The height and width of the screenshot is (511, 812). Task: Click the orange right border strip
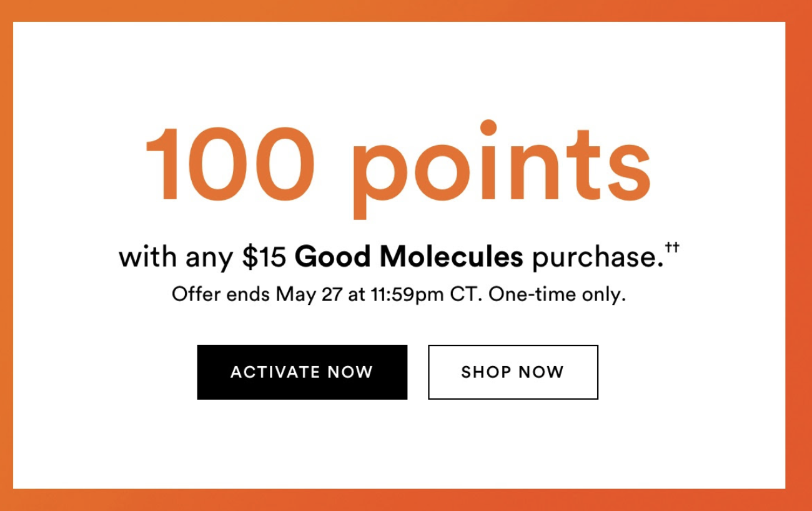coord(799,255)
